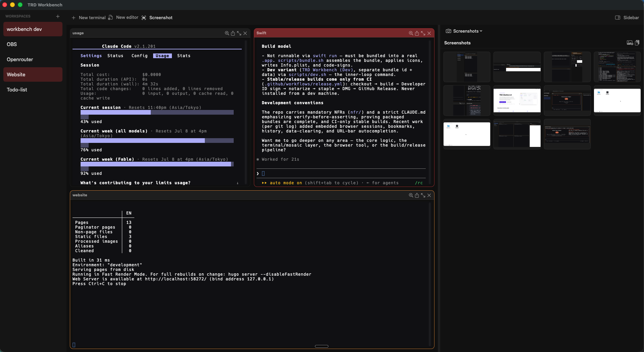Image resolution: width=644 pixels, height=352 pixels.
Task: Select the Website workspace
Action: [33, 75]
